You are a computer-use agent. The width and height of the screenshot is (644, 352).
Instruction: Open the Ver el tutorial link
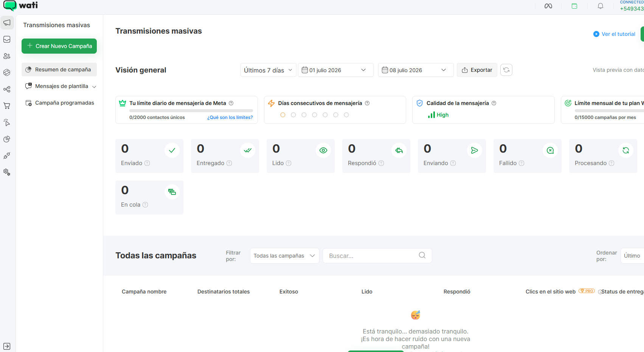[x=615, y=34]
